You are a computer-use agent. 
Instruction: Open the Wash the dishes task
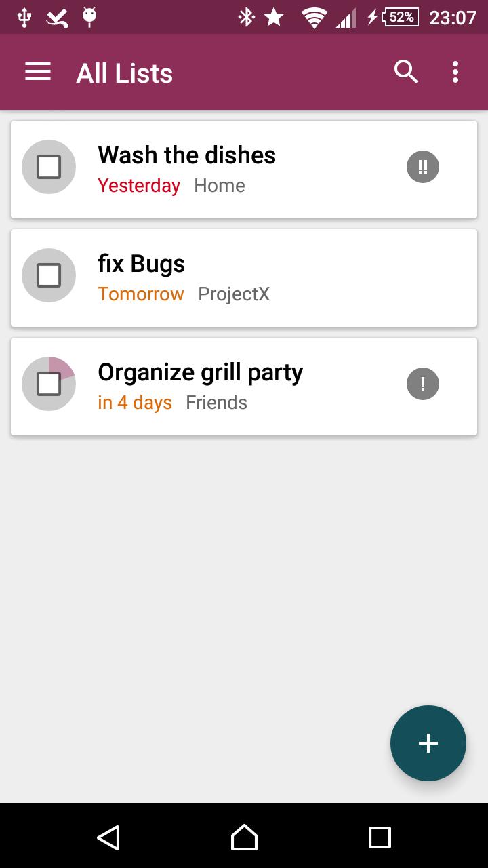coord(187,155)
